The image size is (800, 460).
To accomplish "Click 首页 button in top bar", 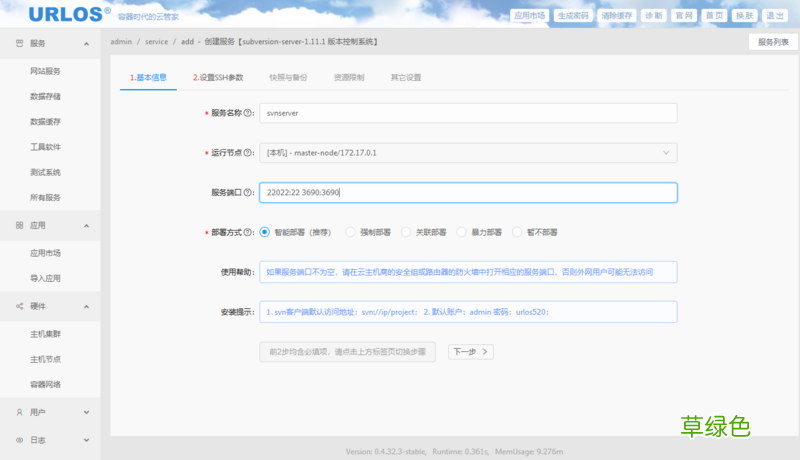I will [x=714, y=15].
